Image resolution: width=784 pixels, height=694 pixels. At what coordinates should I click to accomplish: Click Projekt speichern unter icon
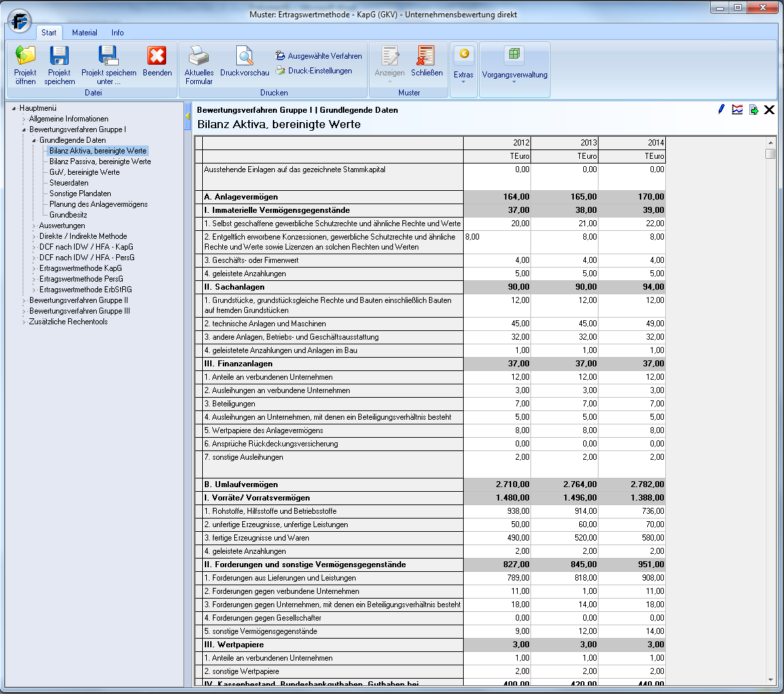click(x=108, y=56)
